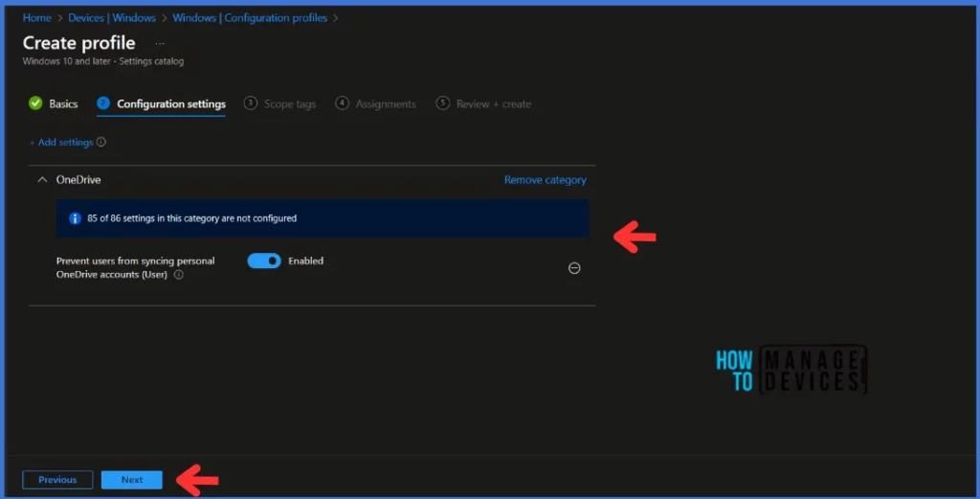Click the OneDrive category heading text
Image resolution: width=980 pixels, height=499 pixels.
click(x=78, y=179)
